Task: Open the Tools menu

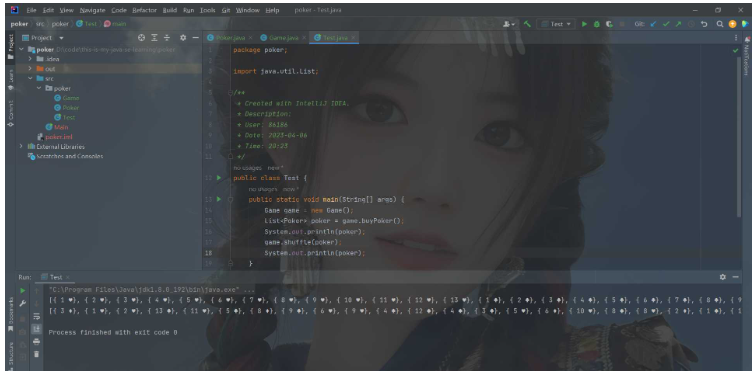Action: pyautogui.click(x=208, y=10)
